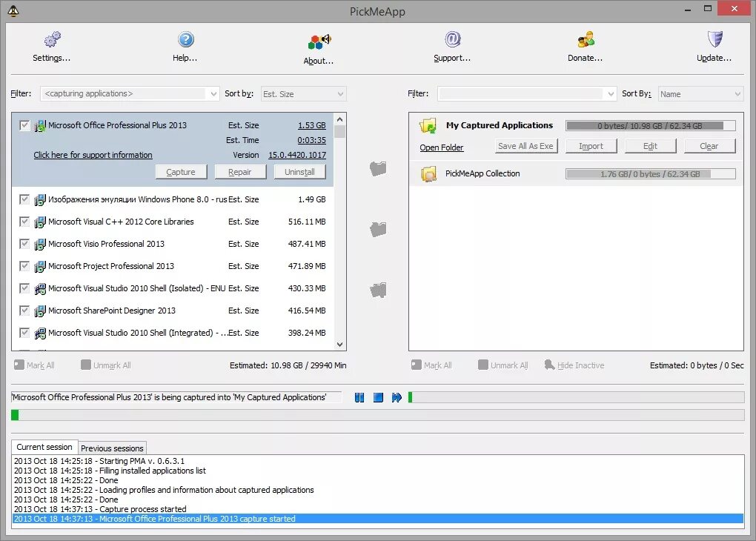The width and height of the screenshot is (756, 541).
Task: Click the Import button
Action: (x=591, y=146)
